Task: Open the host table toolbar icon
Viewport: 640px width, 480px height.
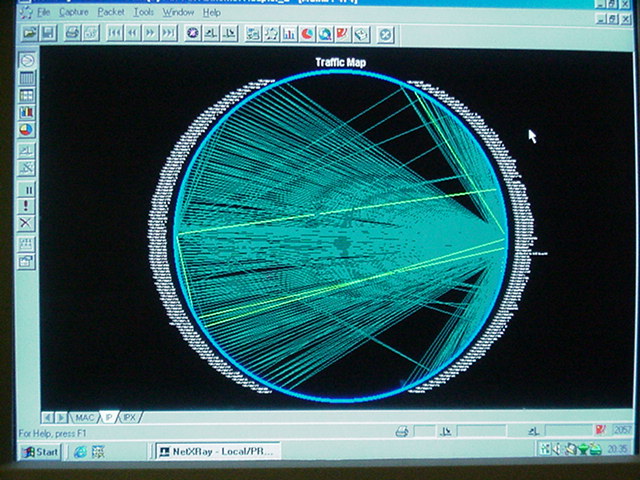Action: tap(253, 34)
